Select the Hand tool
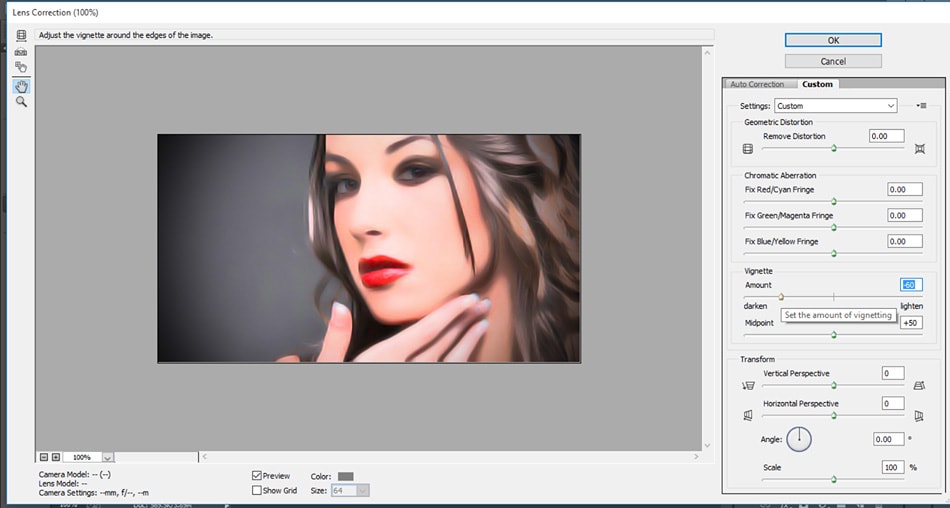 pos(21,87)
